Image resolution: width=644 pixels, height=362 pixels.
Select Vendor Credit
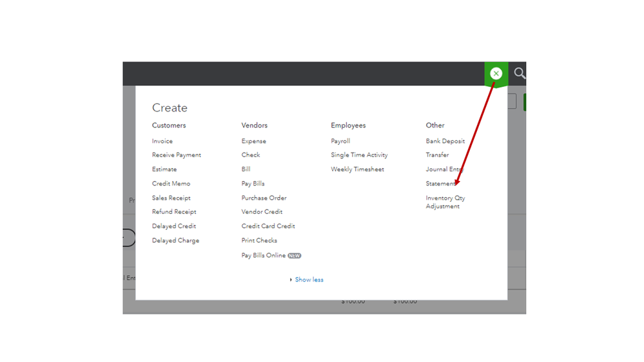pyautogui.click(x=262, y=212)
